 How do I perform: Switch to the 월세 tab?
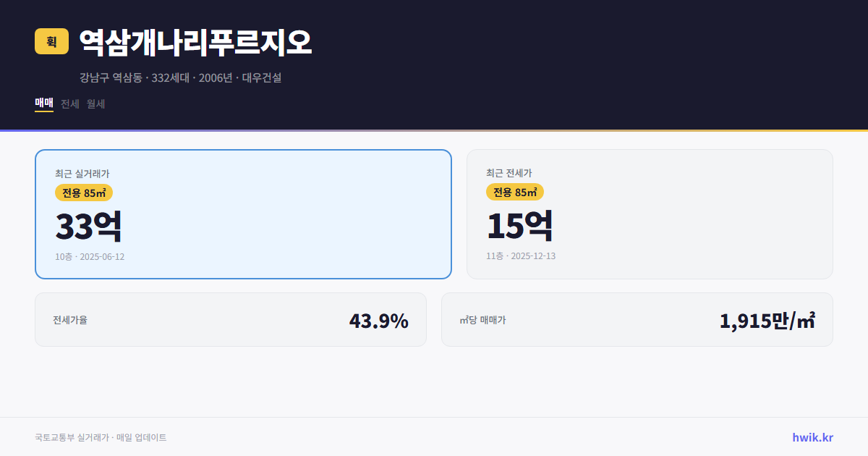95,104
